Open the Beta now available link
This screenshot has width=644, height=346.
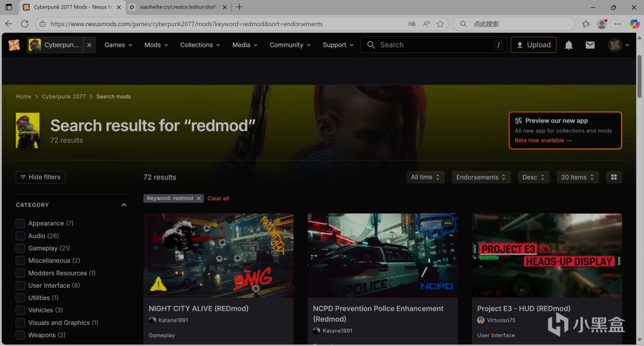543,140
